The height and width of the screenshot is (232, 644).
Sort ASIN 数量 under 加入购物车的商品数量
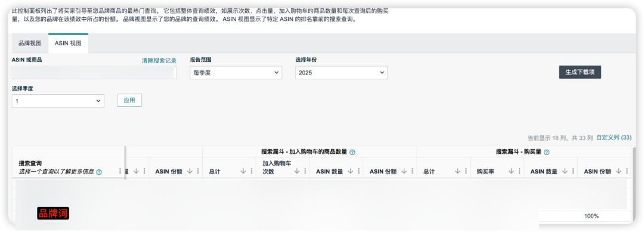(351, 172)
